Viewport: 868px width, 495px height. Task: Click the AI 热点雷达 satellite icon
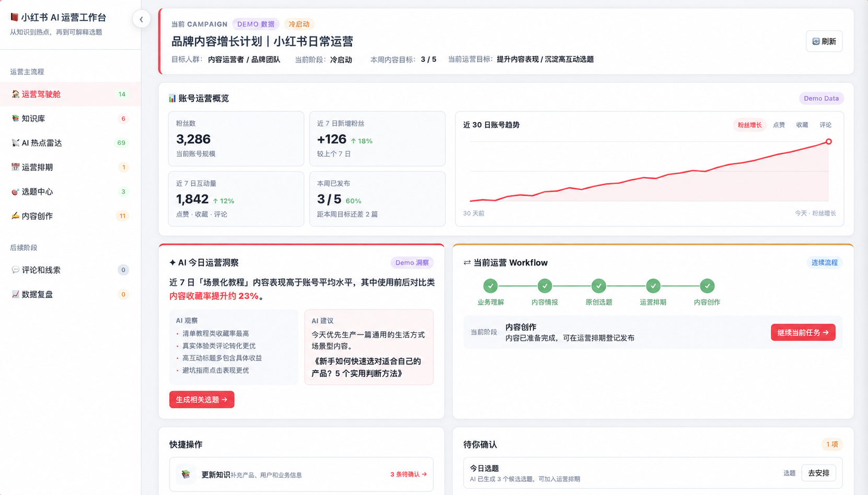pos(15,143)
